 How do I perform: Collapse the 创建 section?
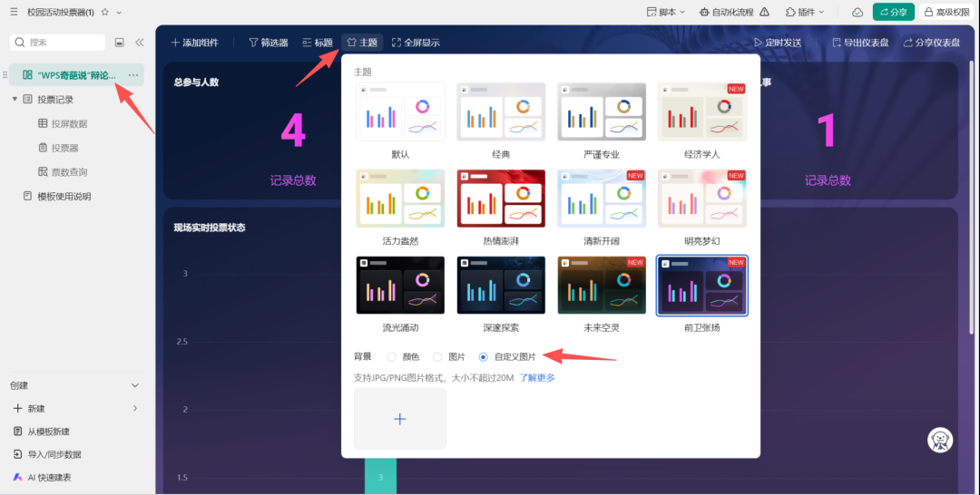coord(135,386)
